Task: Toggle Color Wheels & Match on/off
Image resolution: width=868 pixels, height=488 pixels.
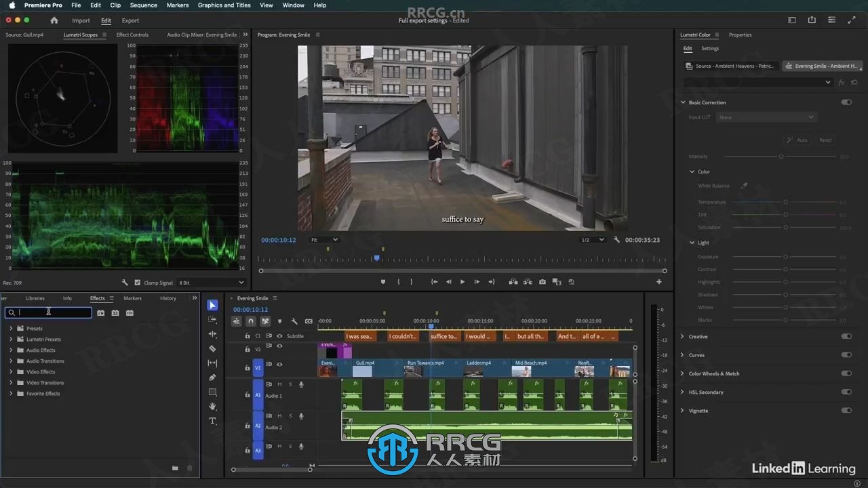Action: [846, 373]
